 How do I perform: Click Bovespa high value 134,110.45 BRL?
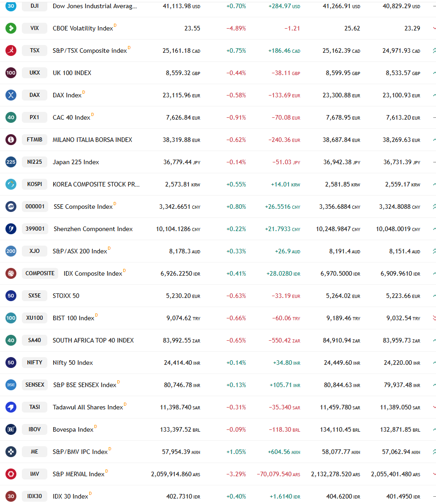click(340, 430)
